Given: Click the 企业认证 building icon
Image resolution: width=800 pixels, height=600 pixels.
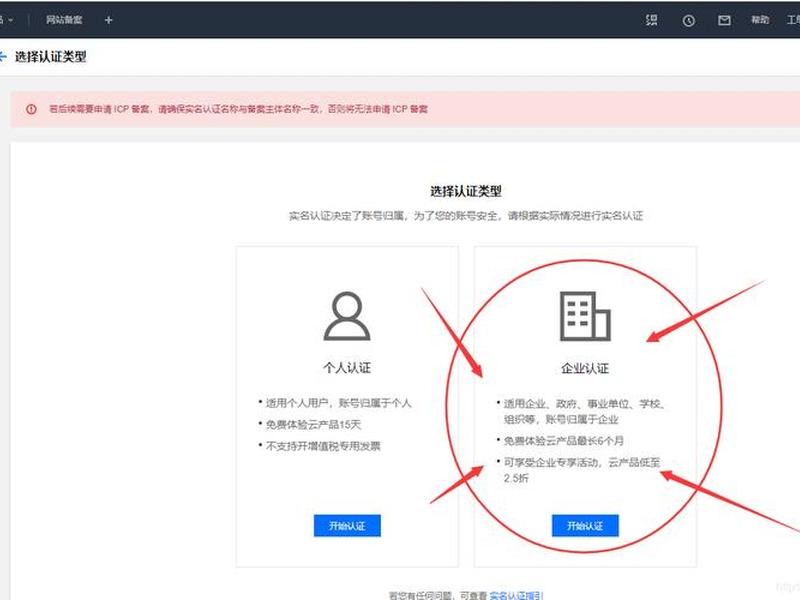Looking at the screenshot, I should [585, 316].
